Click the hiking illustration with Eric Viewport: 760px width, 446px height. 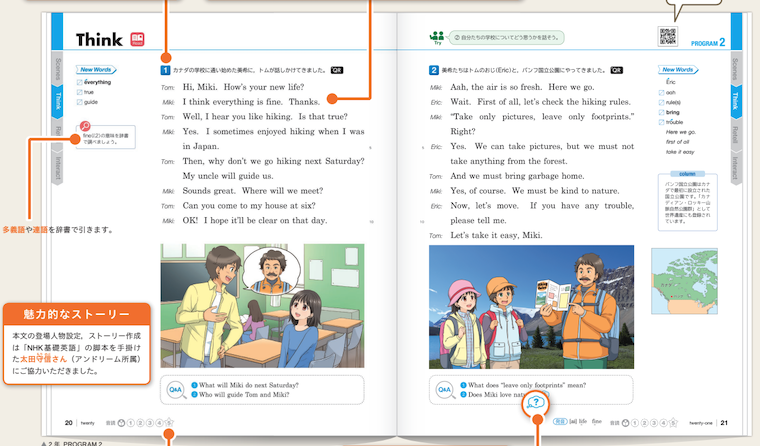coord(531,307)
